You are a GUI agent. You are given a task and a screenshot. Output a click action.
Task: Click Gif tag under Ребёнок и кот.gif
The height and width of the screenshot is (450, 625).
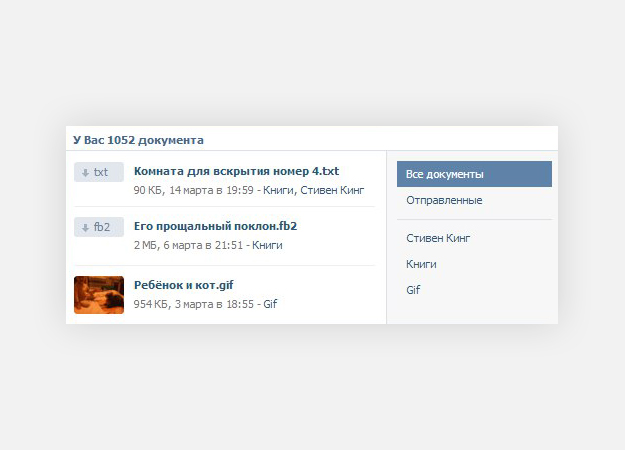[270, 304]
